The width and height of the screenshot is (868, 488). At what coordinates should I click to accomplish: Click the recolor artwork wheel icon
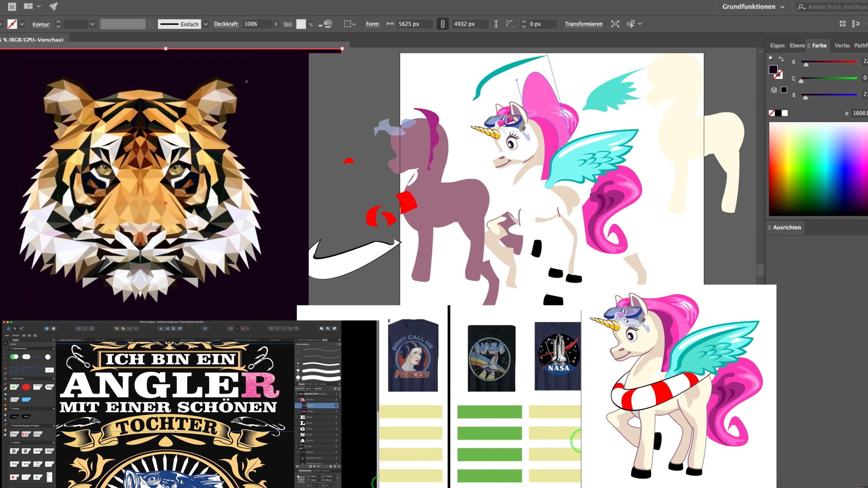[x=328, y=24]
